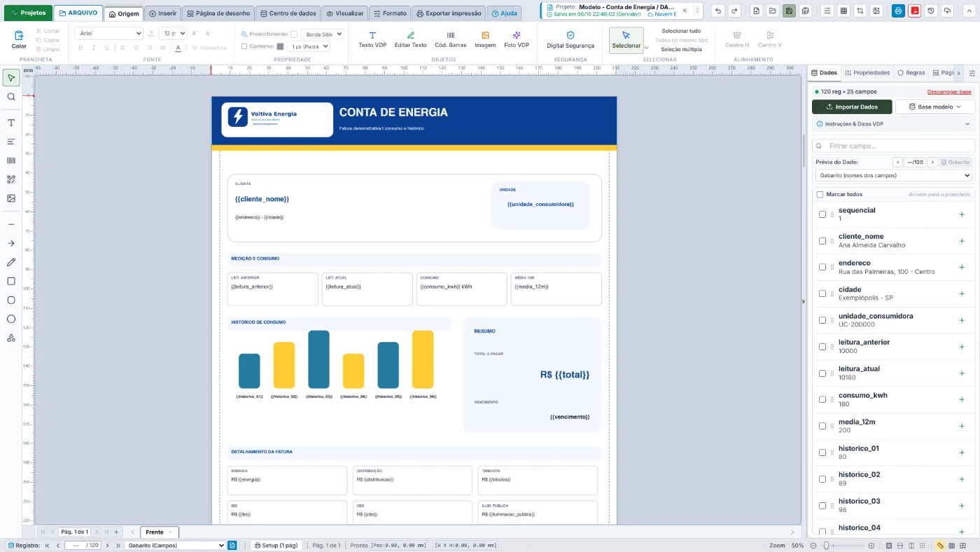This screenshot has width=980, height=552.
Task: Tick the endereco field checkbox
Action: (x=822, y=267)
